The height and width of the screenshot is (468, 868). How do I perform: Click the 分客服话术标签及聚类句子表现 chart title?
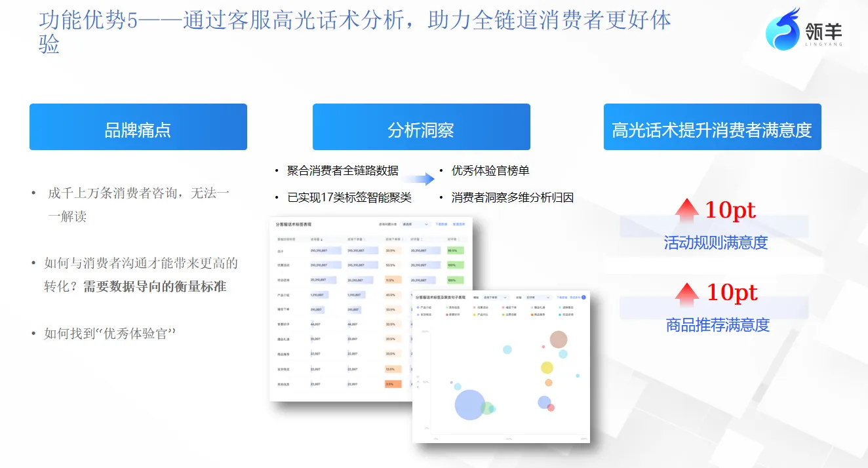coord(441,298)
